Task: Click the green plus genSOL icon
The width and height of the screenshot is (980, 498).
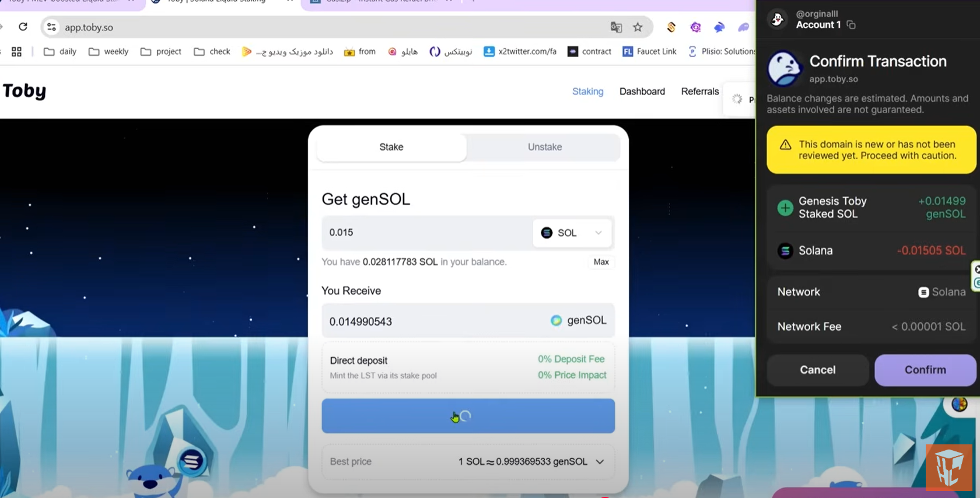Action: pyautogui.click(x=785, y=208)
